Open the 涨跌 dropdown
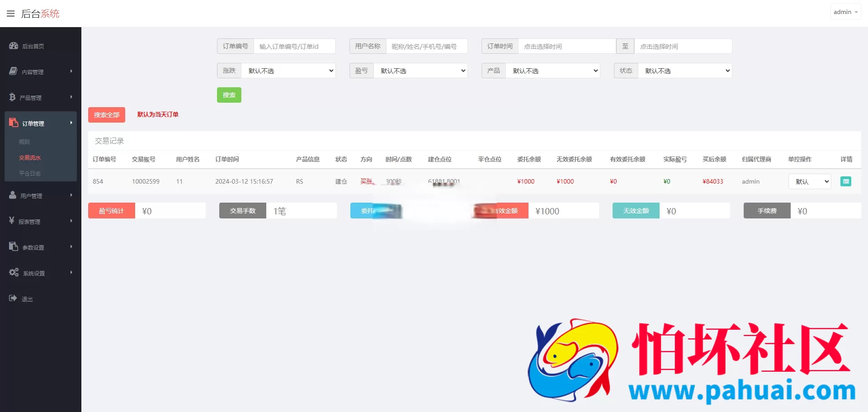This screenshot has width=868, height=412. pos(288,71)
